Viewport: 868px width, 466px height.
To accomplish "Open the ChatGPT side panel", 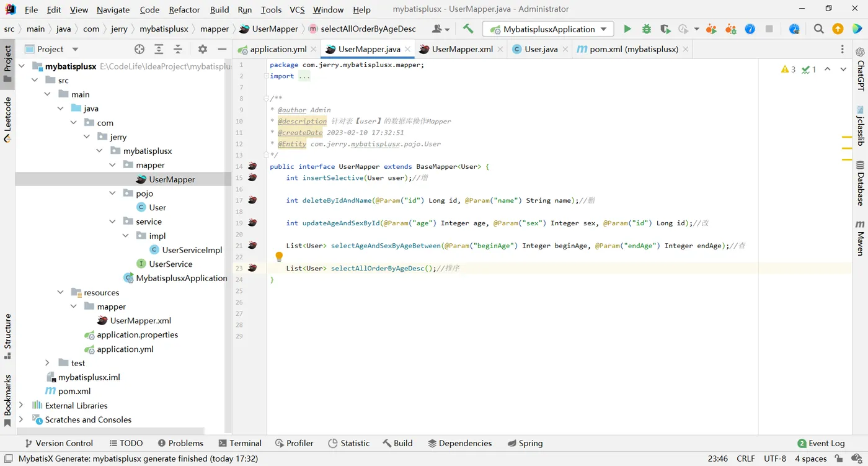I will [x=860, y=69].
